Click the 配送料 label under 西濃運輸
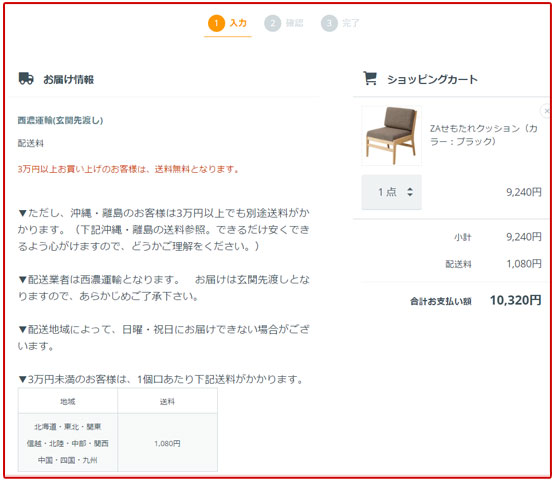 (x=31, y=144)
